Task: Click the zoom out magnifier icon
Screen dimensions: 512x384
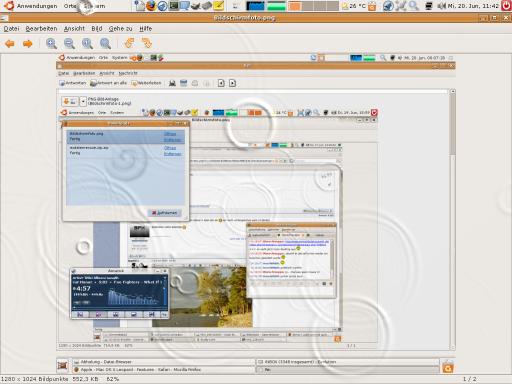Action: click(69, 43)
